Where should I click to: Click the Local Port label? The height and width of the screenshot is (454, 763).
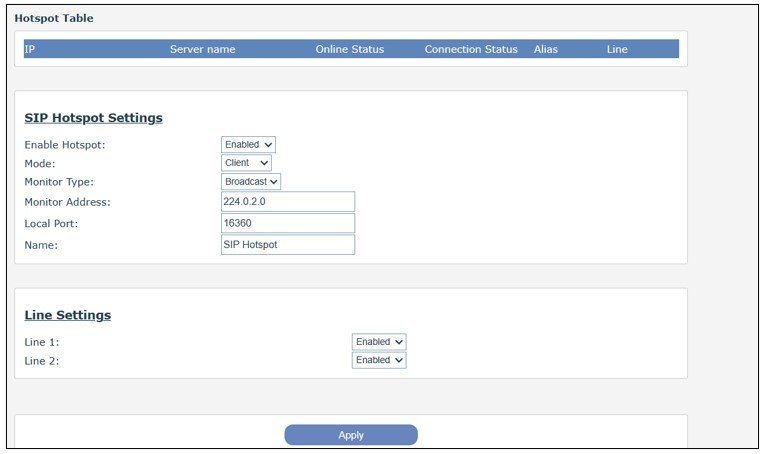click(x=51, y=224)
